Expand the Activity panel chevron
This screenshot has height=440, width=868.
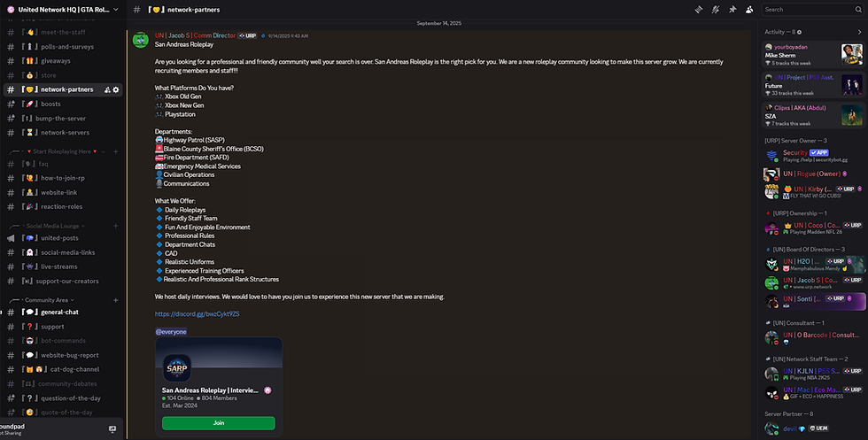857,31
